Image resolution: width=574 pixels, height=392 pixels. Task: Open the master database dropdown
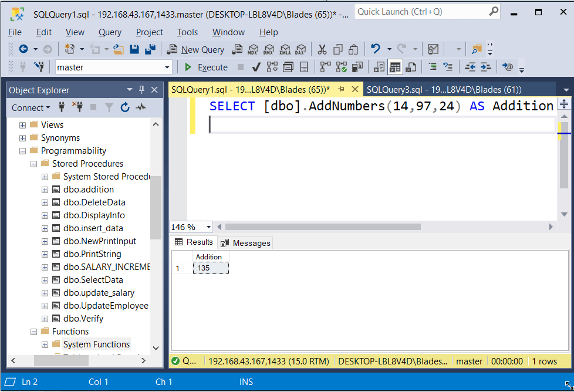pyautogui.click(x=167, y=67)
